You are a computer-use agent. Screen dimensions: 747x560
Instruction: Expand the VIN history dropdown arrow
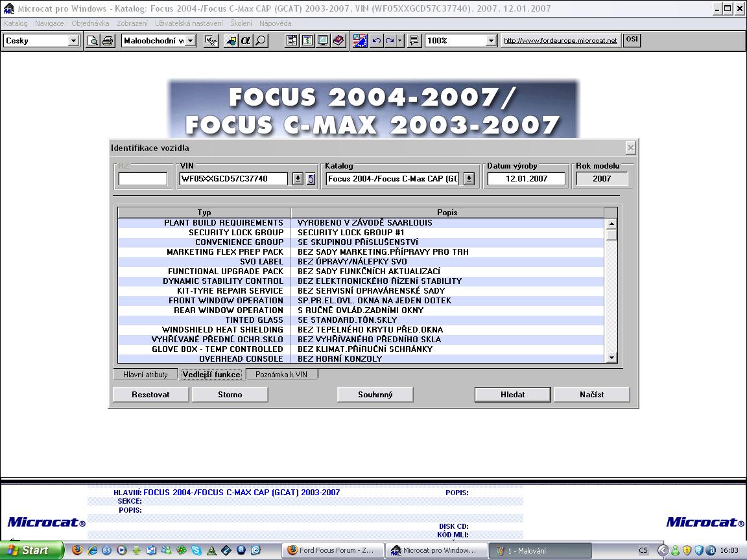[298, 179]
